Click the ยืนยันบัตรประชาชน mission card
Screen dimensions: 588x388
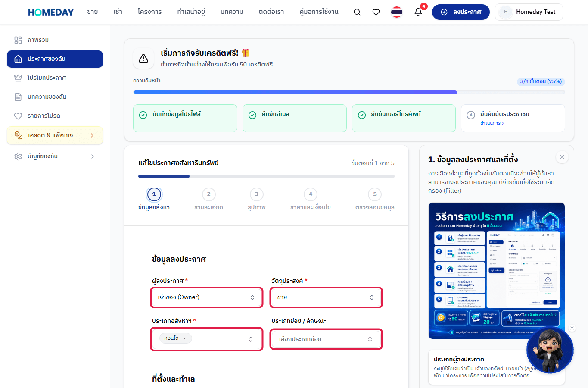pyautogui.click(x=513, y=118)
